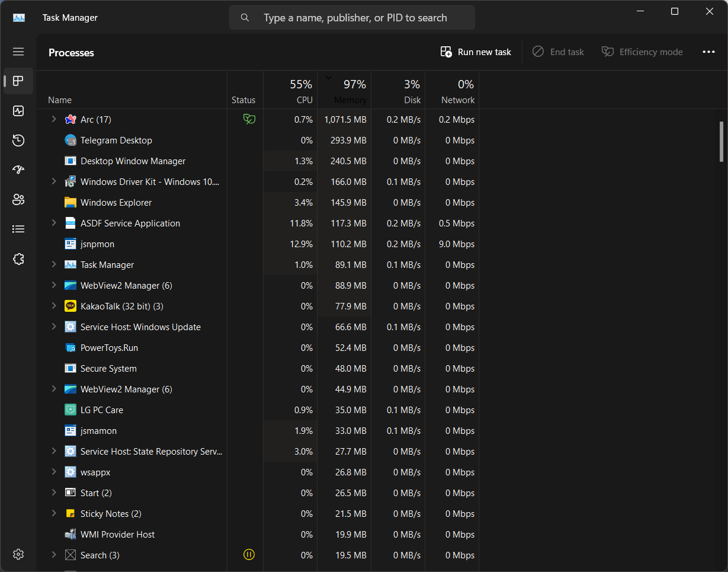The height and width of the screenshot is (572, 728).
Task: Expand the wsappx process row
Action: [54, 472]
